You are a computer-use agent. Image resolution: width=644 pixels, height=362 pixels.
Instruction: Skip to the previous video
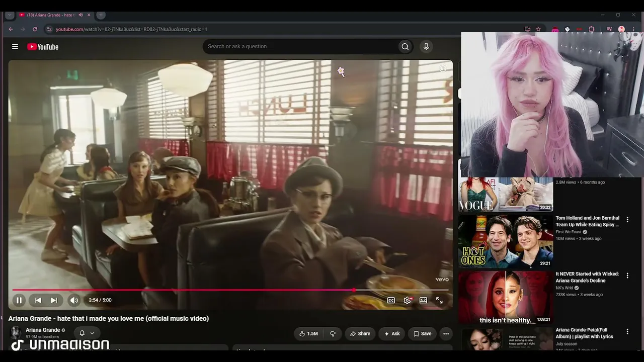(x=38, y=300)
